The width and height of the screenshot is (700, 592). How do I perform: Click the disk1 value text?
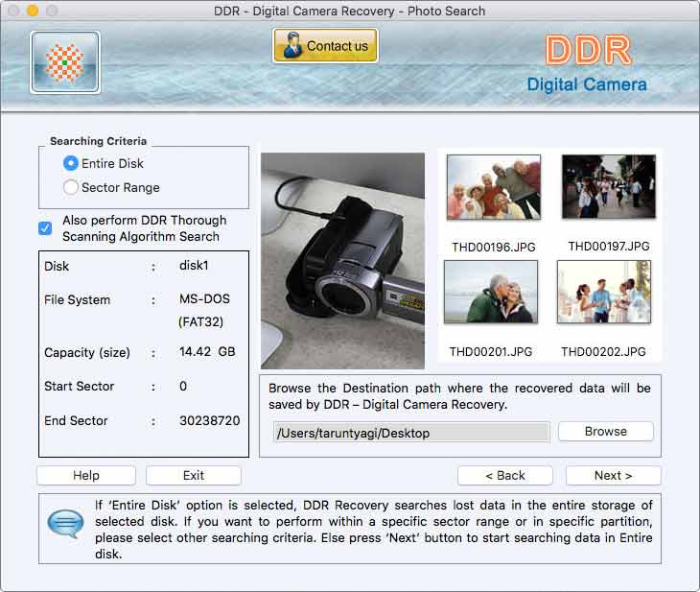[194, 266]
